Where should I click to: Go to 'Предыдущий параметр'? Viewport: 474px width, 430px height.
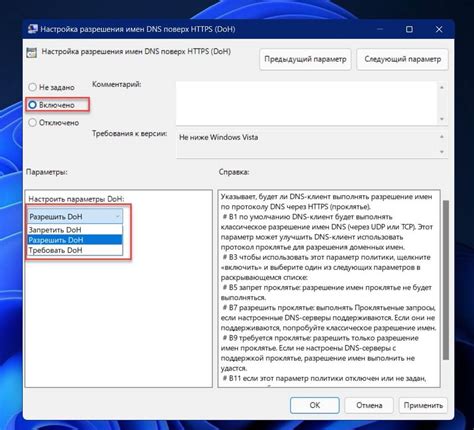click(305, 59)
